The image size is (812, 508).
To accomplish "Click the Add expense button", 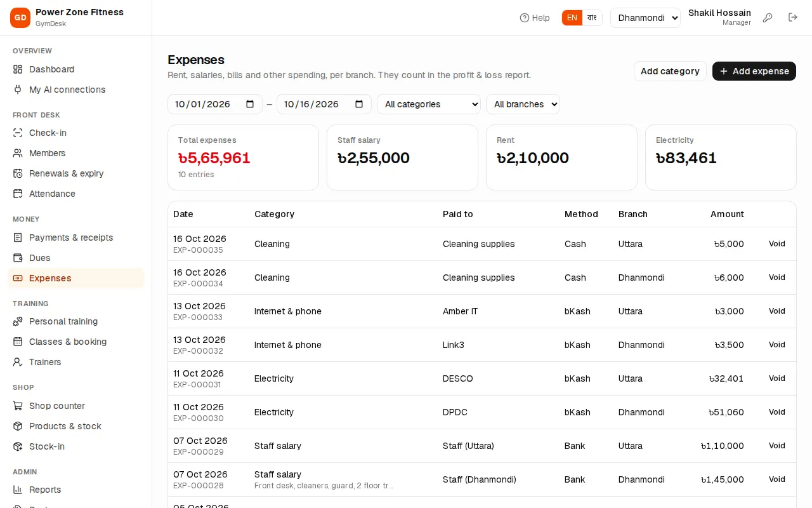I will pos(754,71).
